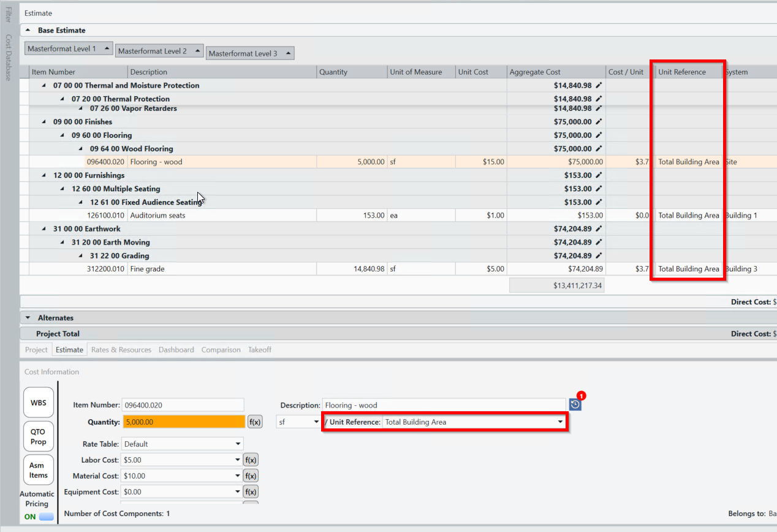
Task: Expand the Alternates section
Action: (x=29, y=318)
